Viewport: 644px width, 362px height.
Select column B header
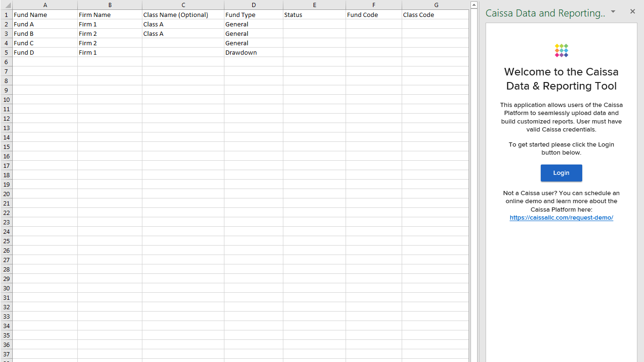point(110,5)
